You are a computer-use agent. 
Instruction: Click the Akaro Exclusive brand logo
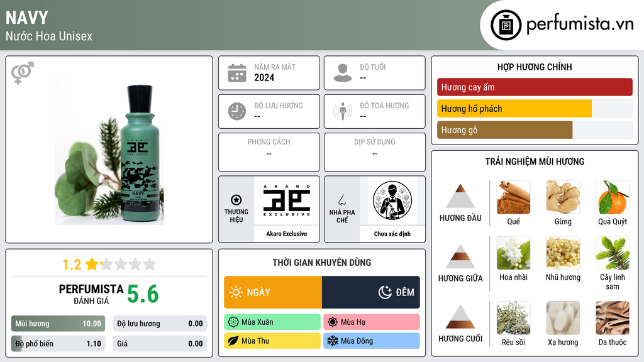(x=287, y=200)
